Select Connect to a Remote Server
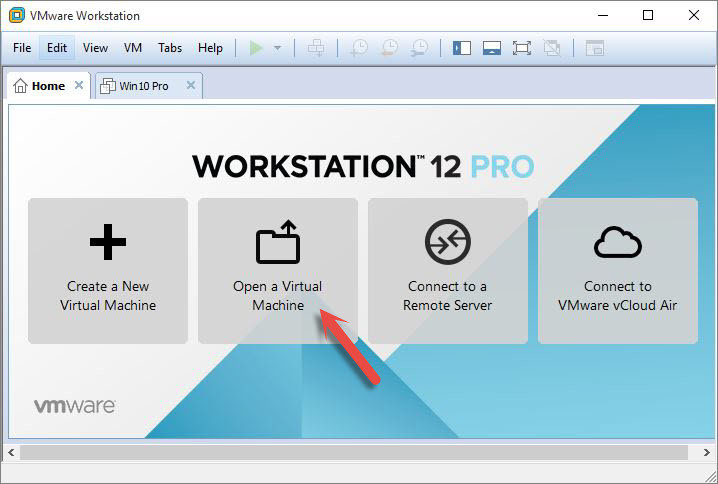The height and width of the screenshot is (484, 718). (x=448, y=270)
